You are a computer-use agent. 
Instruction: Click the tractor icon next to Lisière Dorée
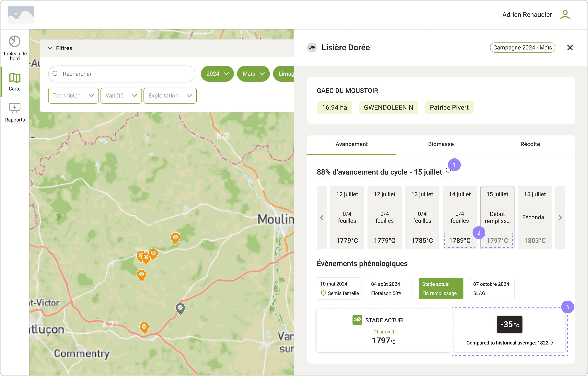click(312, 47)
